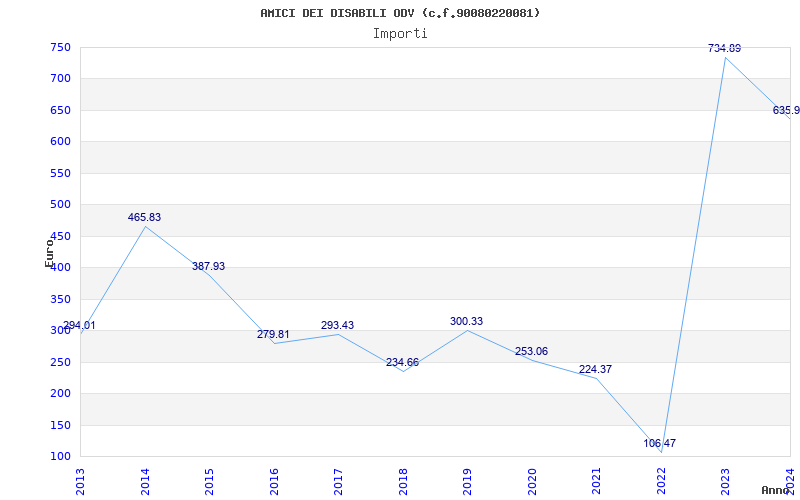The height and width of the screenshot is (500, 800).
Task: Click the 2024 x-axis year label
Action: (790, 481)
